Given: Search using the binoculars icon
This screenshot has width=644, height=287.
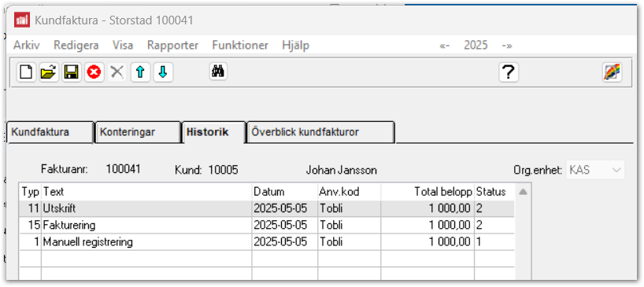Looking at the screenshot, I should coord(218,72).
